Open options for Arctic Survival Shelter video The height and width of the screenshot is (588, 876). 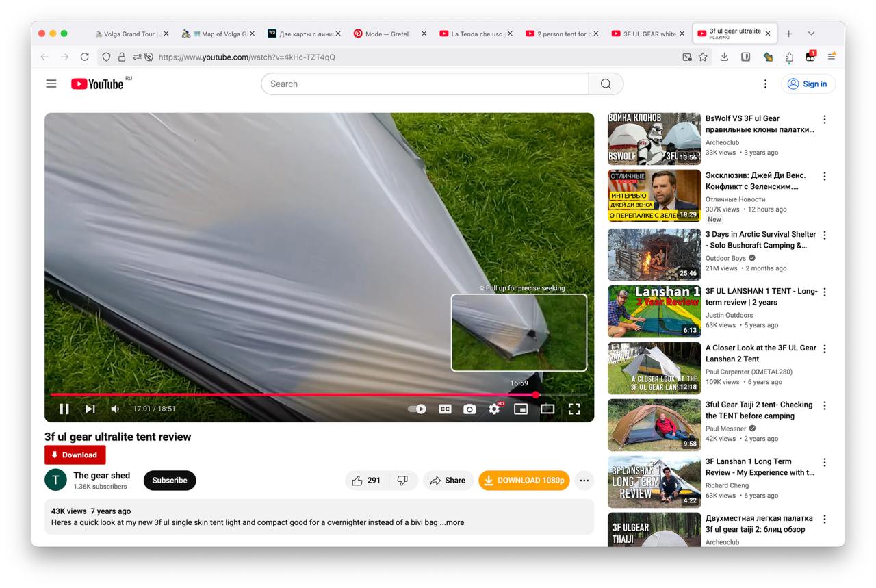tap(825, 235)
